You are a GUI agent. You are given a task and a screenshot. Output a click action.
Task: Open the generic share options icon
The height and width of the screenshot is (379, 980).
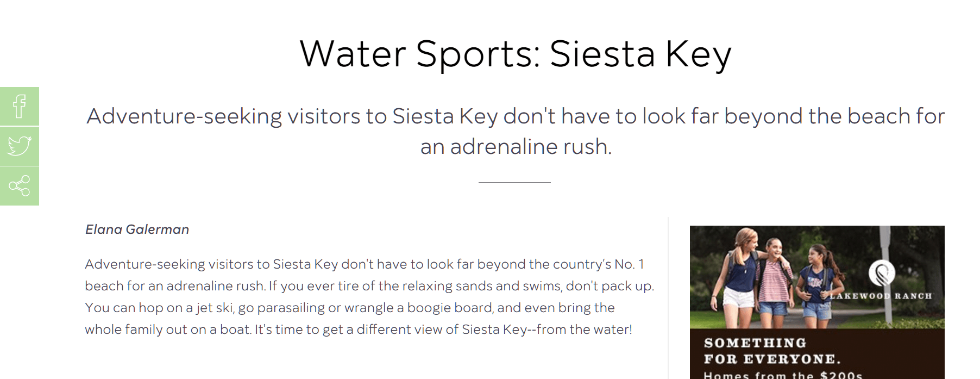point(20,186)
